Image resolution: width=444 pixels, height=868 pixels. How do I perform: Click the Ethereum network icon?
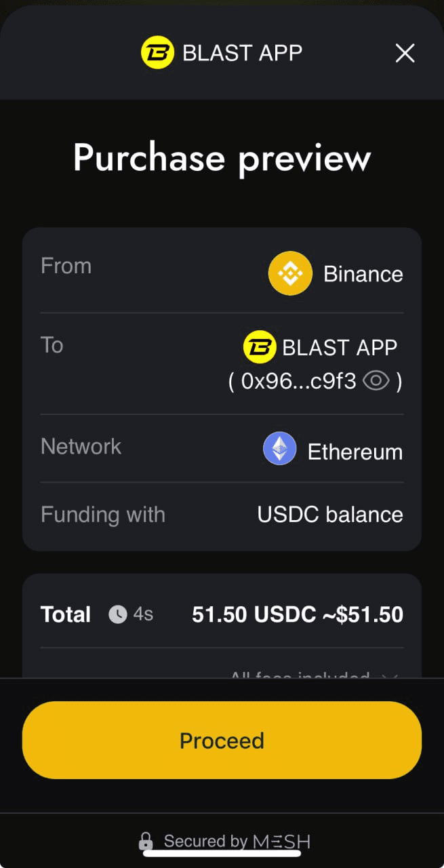pyautogui.click(x=280, y=448)
